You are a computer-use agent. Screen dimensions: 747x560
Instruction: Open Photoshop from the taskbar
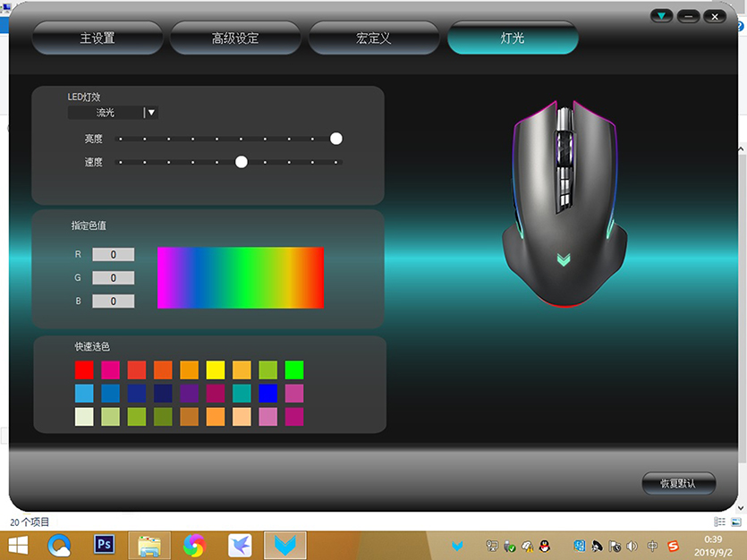106,544
